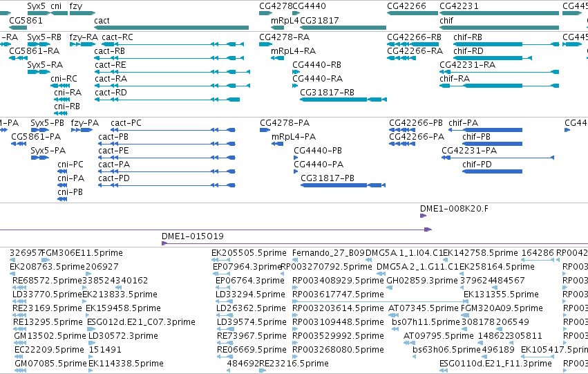Select the LD33294.5prime EST label
The height and width of the screenshot is (374, 588).
[x=250, y=294]
